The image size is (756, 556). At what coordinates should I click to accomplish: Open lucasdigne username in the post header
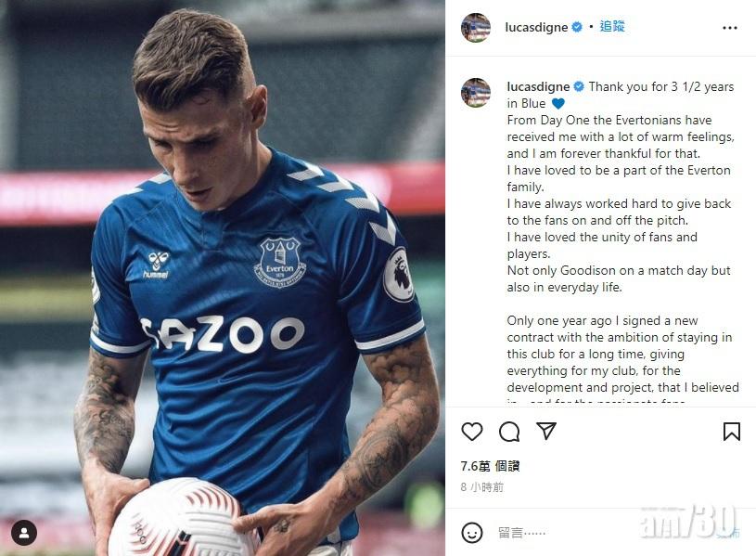click(536, 28)
